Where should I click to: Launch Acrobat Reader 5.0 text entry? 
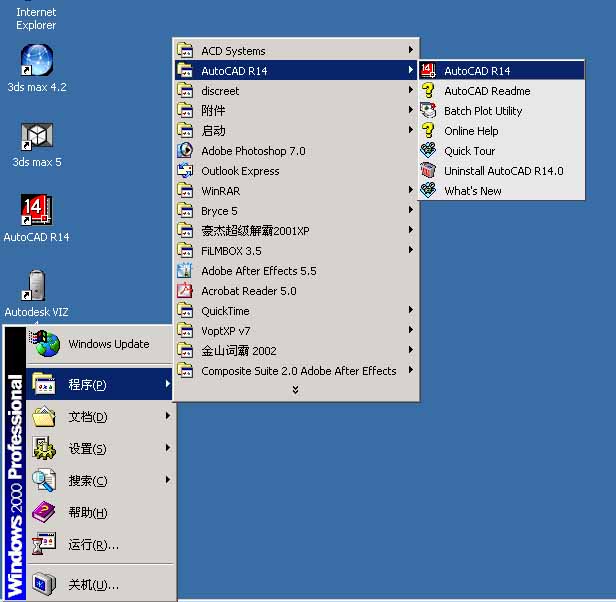[249, 291]
